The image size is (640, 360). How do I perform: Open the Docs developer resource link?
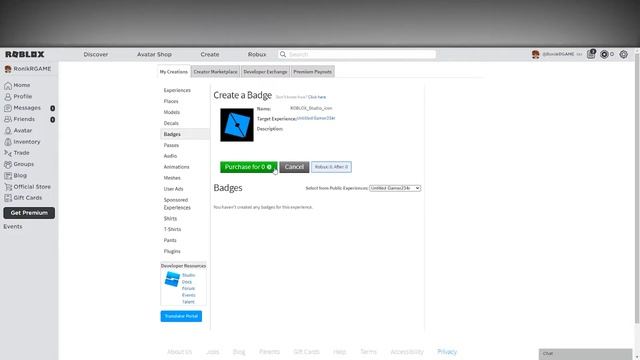point(187,282)
